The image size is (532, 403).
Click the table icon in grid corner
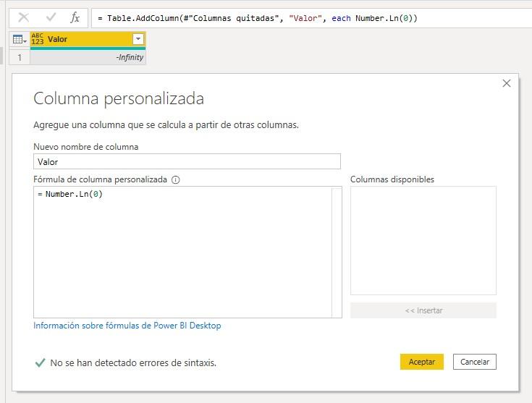[x=20, y=40]
